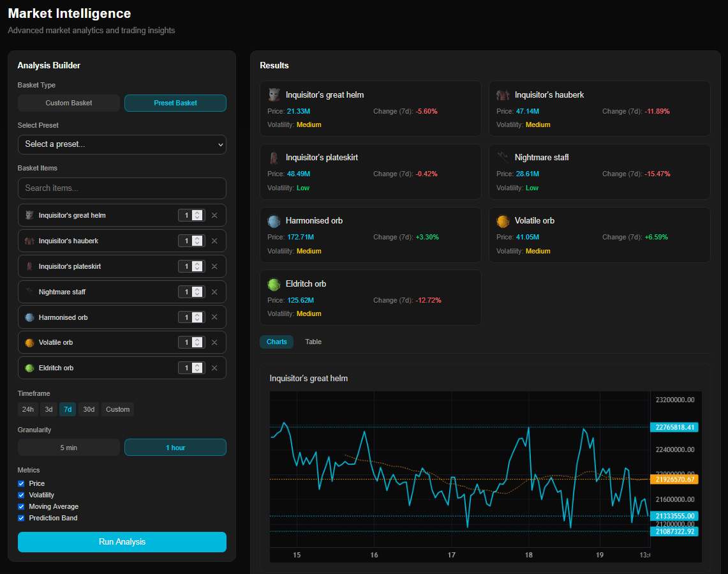Switch to the Table view tab
This screenshot has width=728, height=574.
313,342
